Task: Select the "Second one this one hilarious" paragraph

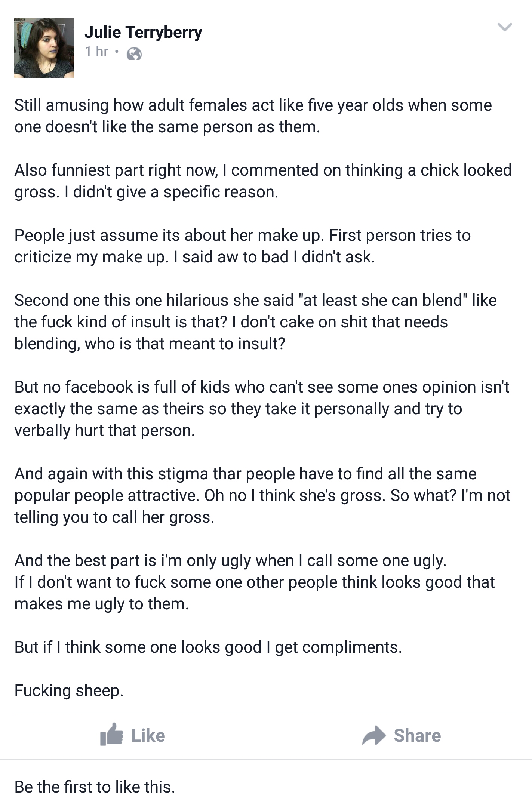Action: [255, 322]
